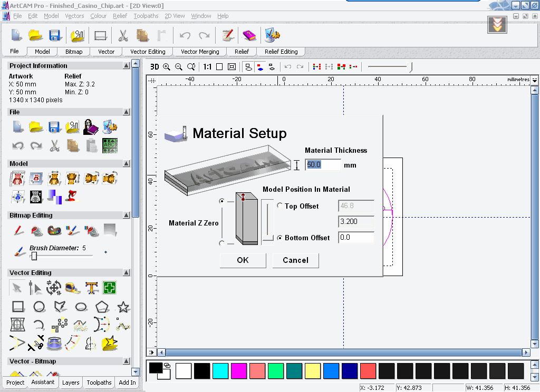The width and height of the screenshot is (540, 392).
Task: Zoom out using the magnifier minus icon
Action: 178,67
